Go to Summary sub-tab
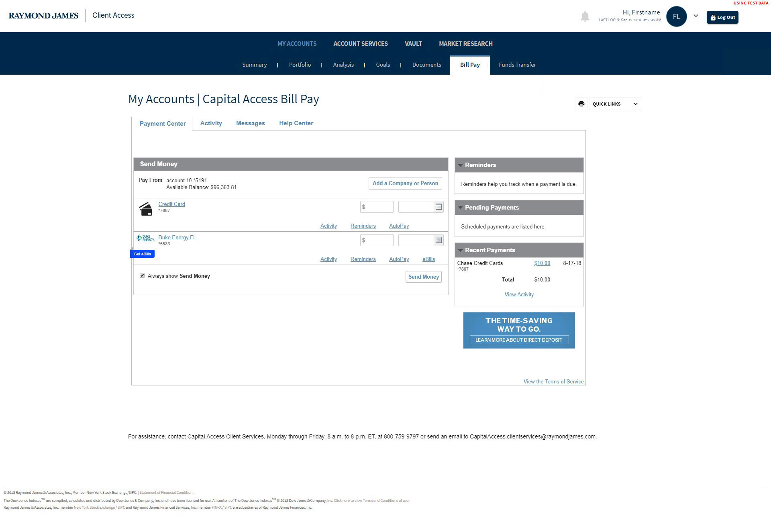Viewport: 771px width, 532px height. click(255, 65)
